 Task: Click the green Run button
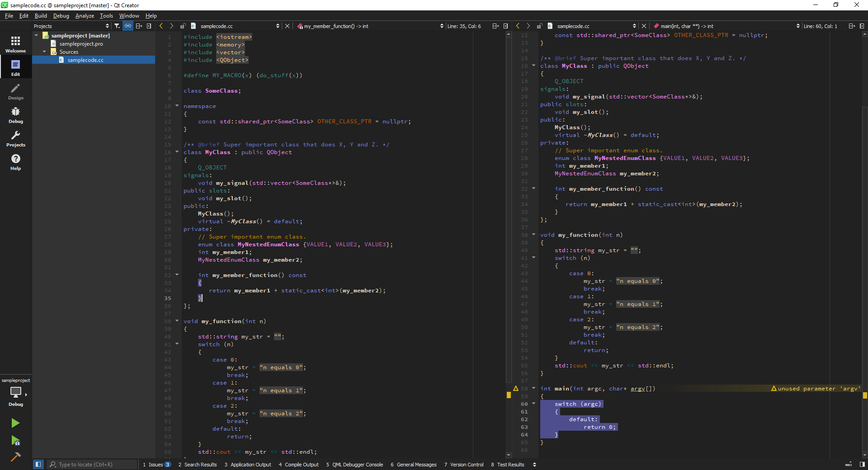15,423
